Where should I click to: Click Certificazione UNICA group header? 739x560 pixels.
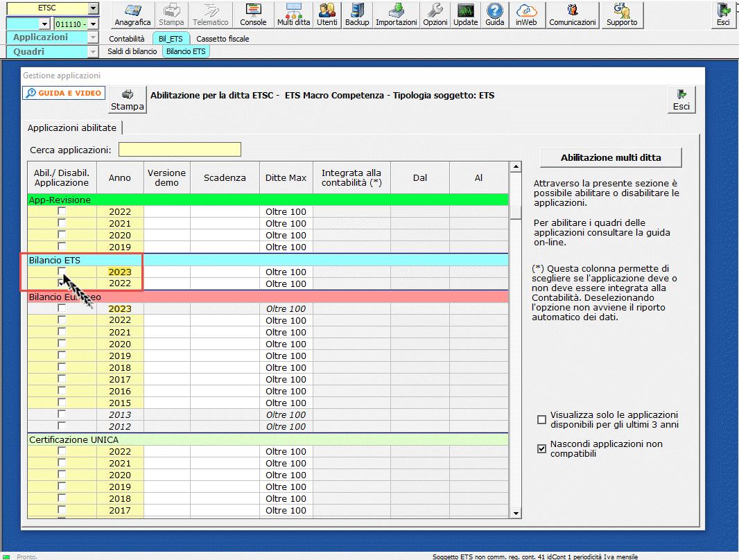coord(268,439)
